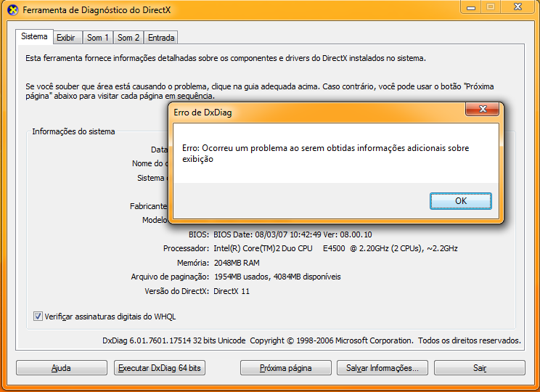
Task: Click the DirectX diagnostic tool title icon
Action: click(13, 10)
